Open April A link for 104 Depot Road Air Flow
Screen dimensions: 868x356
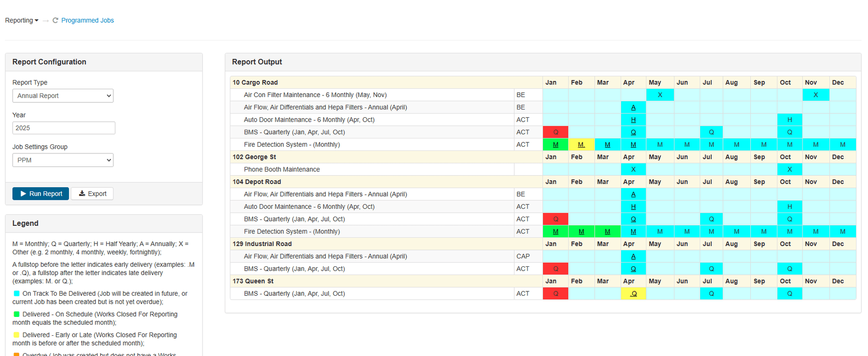pyautogui.click(x=633, y=194)
